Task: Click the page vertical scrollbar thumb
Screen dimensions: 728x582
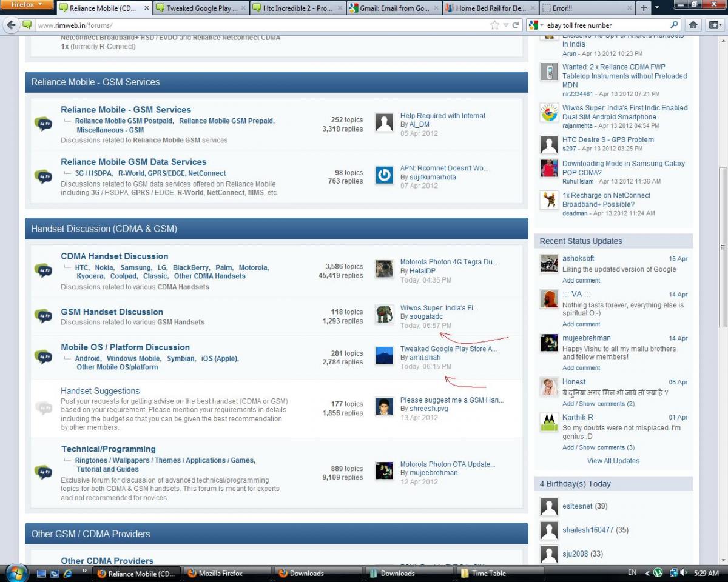Action: [x=723, y=247]
